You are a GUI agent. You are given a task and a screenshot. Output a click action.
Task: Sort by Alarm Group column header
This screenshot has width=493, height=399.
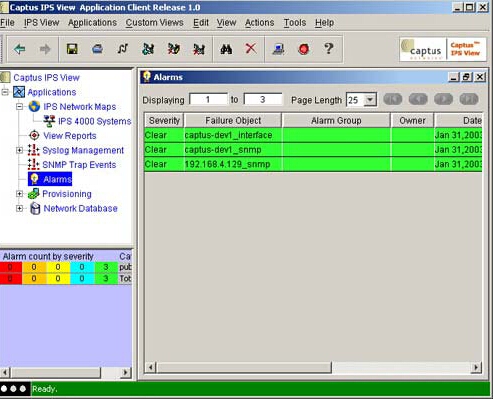(336, 120)
